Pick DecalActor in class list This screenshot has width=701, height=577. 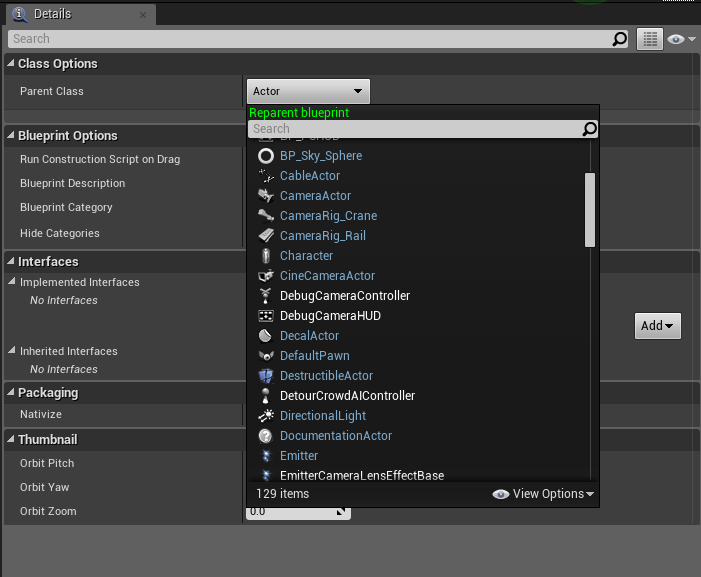click(x=309, y=336)
